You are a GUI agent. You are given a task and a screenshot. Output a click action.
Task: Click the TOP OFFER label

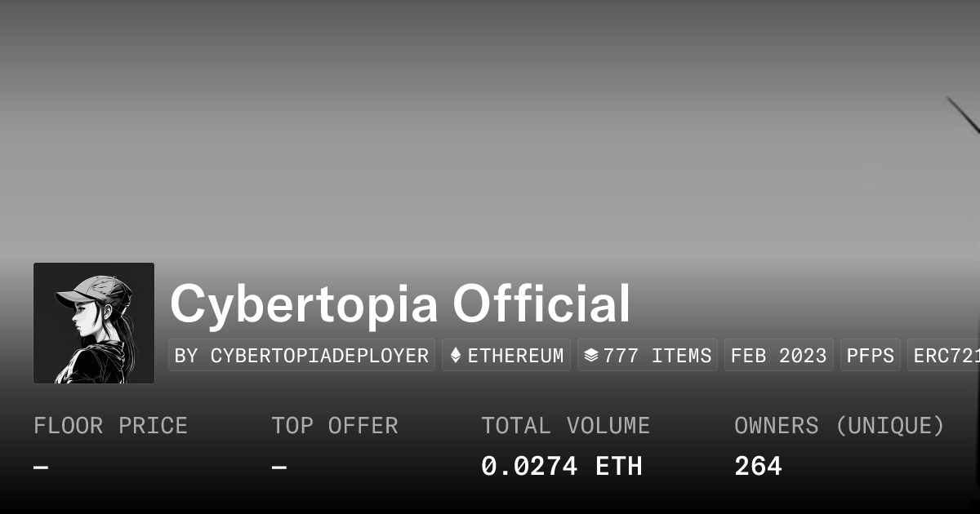(x=335, y=426)
